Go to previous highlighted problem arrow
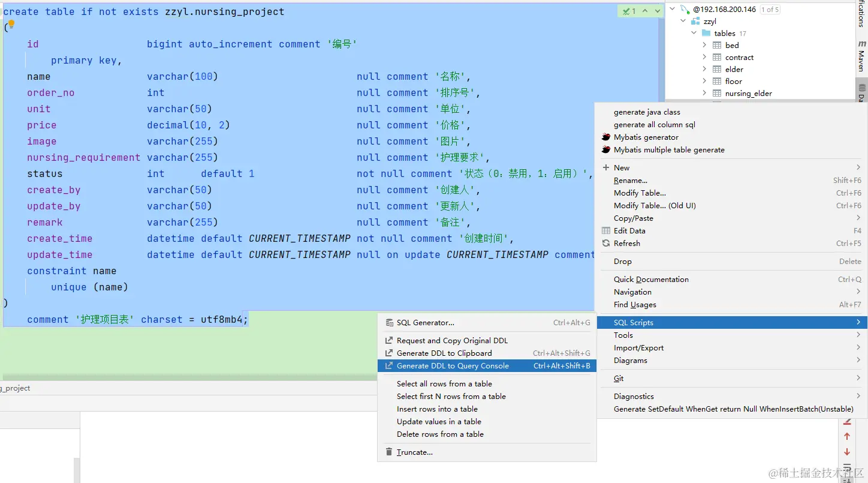 tap(645, 11)
